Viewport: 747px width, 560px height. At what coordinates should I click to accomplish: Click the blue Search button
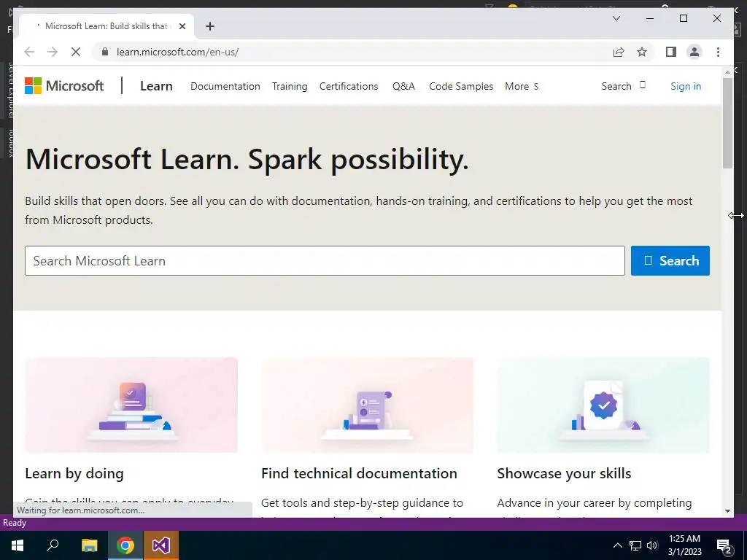point(670,260)
